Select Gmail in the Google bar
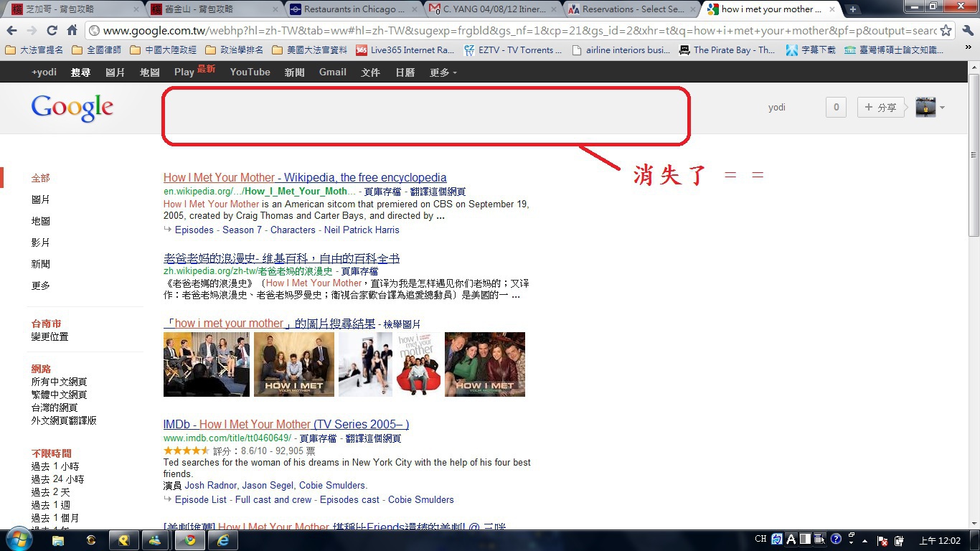 coord(333,72)
